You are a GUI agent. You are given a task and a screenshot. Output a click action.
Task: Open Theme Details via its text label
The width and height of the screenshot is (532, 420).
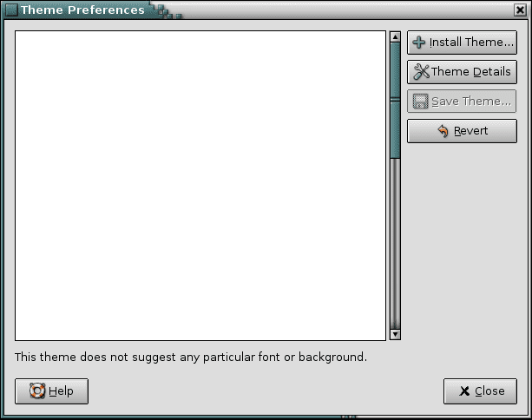pos(471,71)
